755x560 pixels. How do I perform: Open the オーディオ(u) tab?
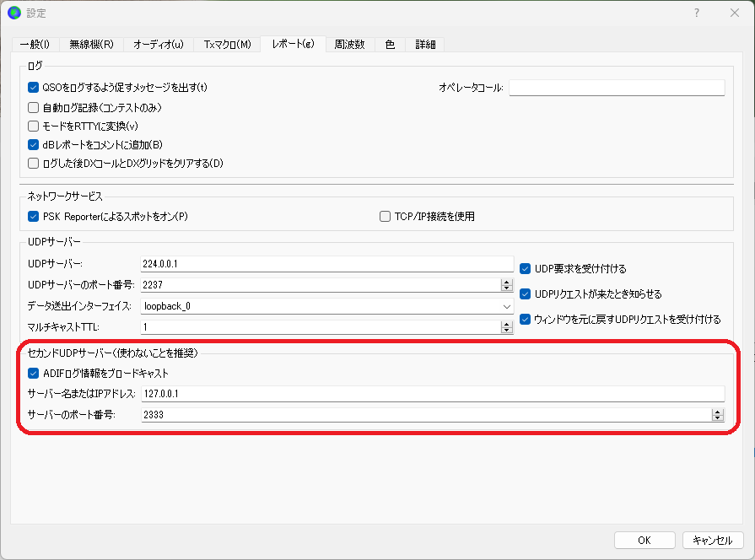pyautogui.click(x=159, y=45)
